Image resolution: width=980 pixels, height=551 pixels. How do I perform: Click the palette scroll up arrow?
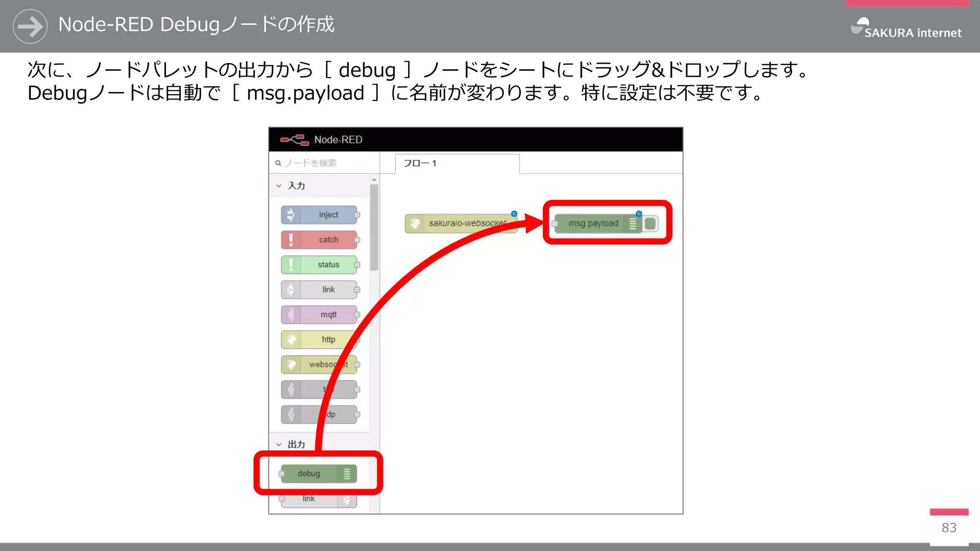tap(374, 180)
